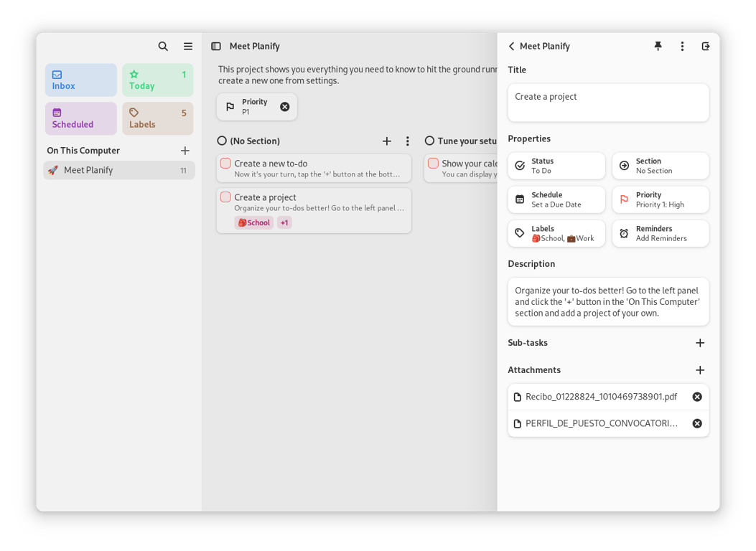756x551 pixels.
Task: Edit the task description text
Action: pyautogui.click(x=609, y=302)
